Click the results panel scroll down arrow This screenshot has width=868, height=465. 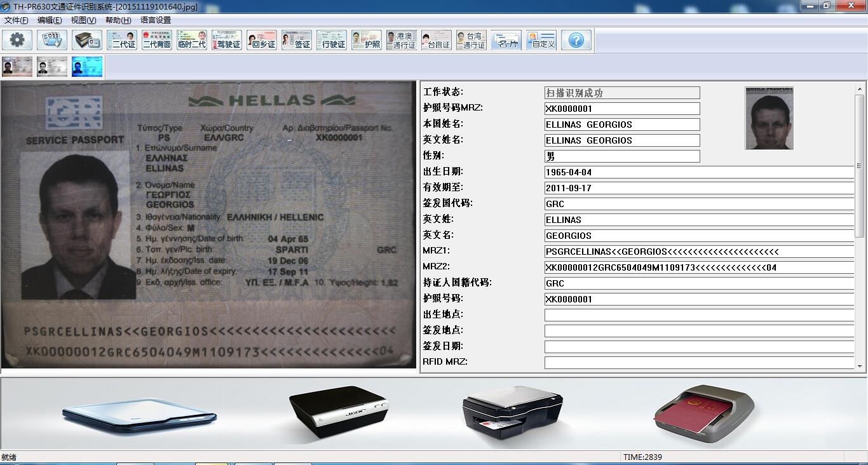click(860, 366)
